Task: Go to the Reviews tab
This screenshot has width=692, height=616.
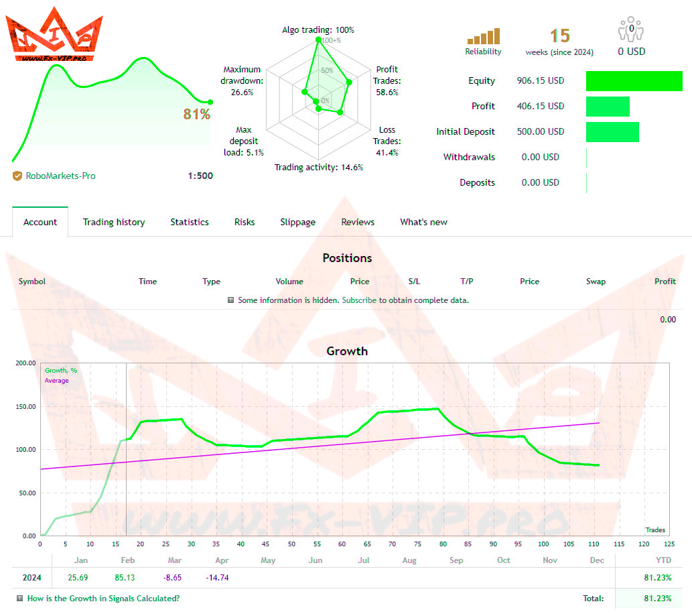Action: (x=358, y=223)
